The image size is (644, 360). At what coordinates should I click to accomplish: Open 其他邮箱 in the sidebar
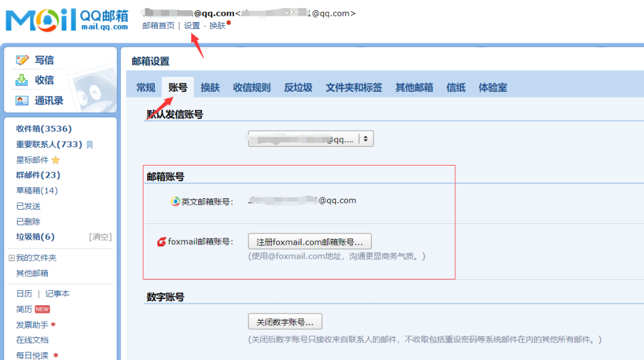(x=32, y=273)
